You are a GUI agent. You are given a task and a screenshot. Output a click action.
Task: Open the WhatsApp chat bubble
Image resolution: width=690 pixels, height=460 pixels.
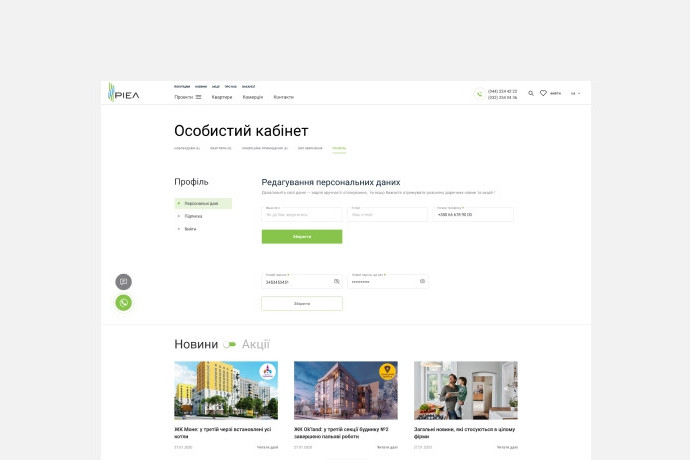(x=123, y=302)
